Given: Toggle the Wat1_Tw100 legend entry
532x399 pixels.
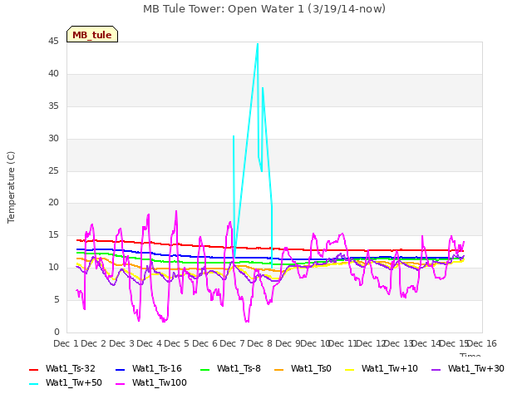Looking at the screenshot, I should click(151, 383).
